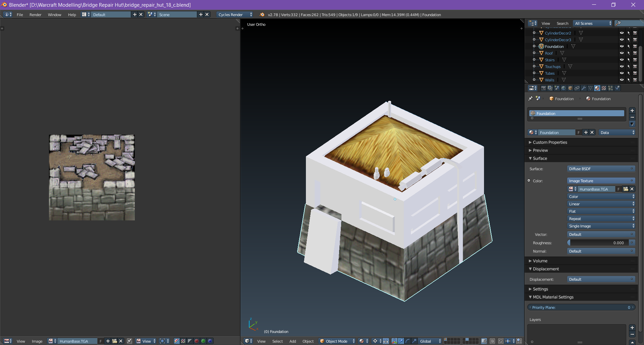The image size is (644, 345).
Task: Toggle red channel display in image editor
Action: point(197,341)
